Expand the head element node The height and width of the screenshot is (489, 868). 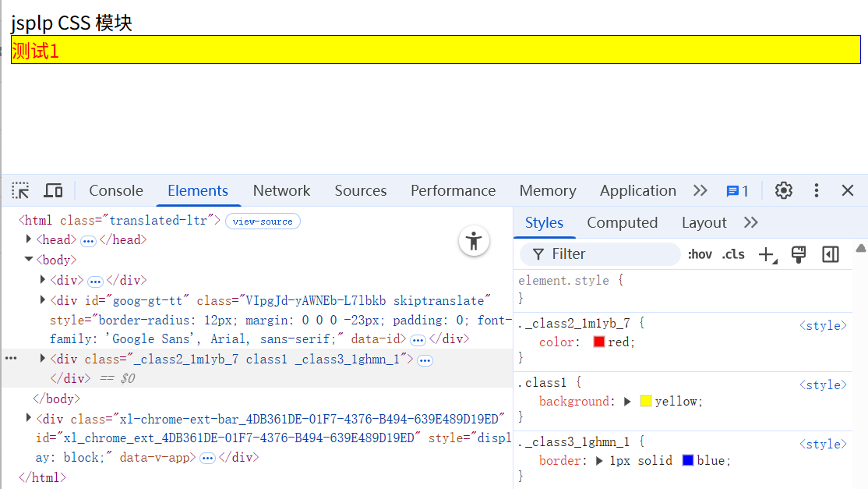29,239
